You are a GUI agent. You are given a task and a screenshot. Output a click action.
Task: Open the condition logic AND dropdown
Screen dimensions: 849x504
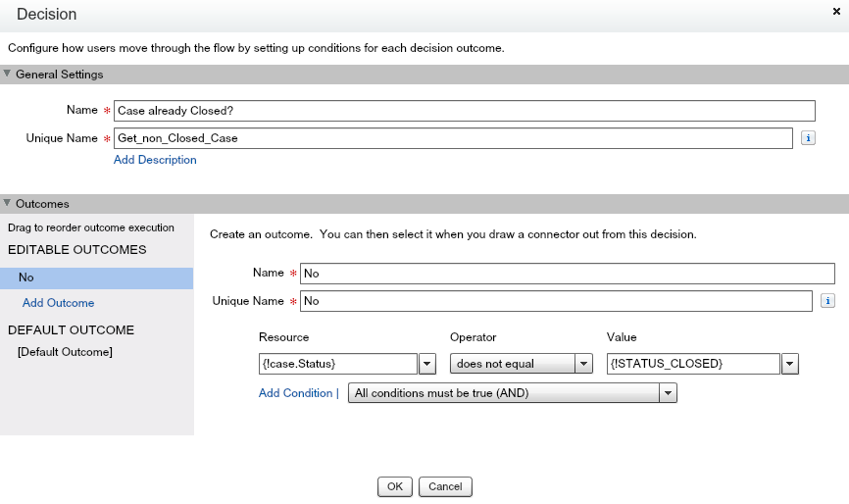click(x=512, y=393)
